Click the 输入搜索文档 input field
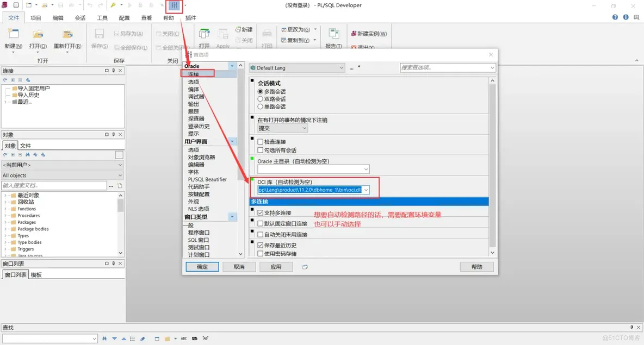 [x=54, y=185]
